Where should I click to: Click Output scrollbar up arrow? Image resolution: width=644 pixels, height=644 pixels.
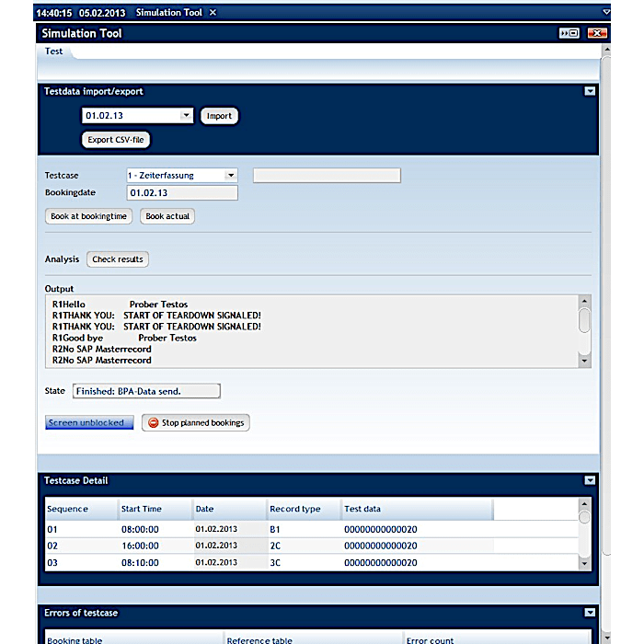[x=584, y=301]
